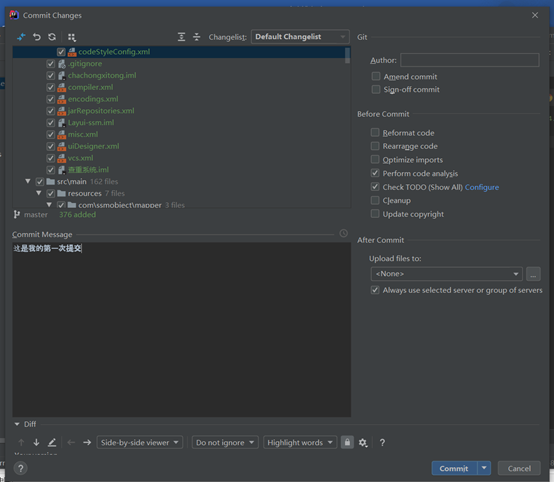Select the encodings.xml file
554x482 pixels.
pyautogui.click(x=93, y=99)
